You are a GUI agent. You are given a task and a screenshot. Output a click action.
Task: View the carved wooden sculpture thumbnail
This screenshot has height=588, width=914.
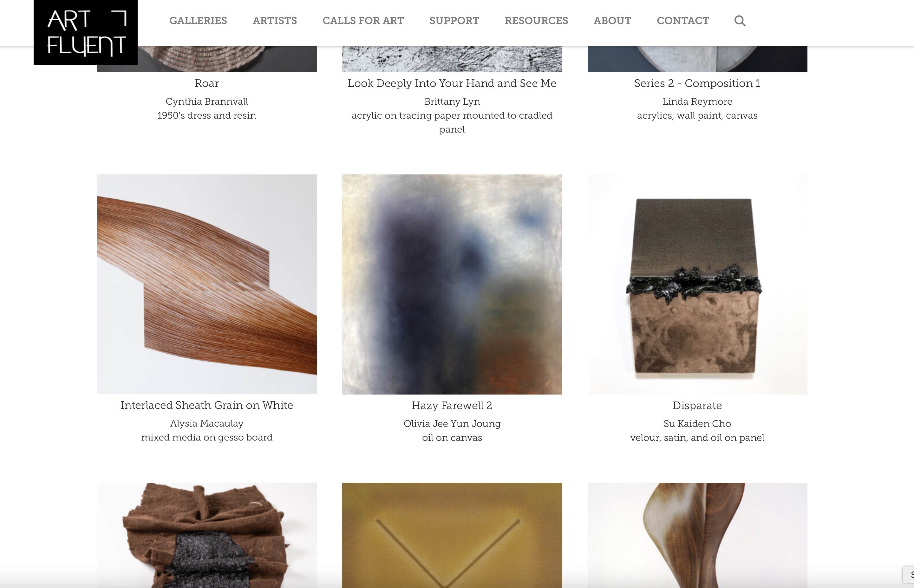coord(697,535)
